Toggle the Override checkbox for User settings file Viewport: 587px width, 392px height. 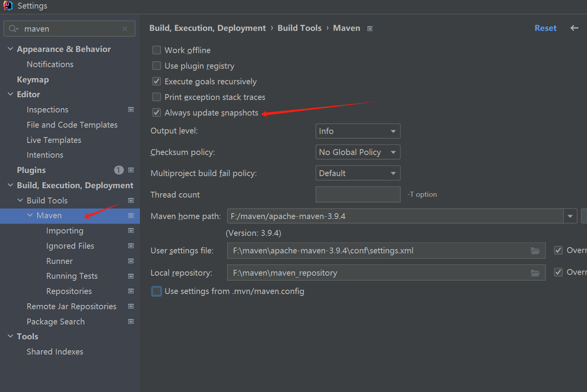point(558,250)
